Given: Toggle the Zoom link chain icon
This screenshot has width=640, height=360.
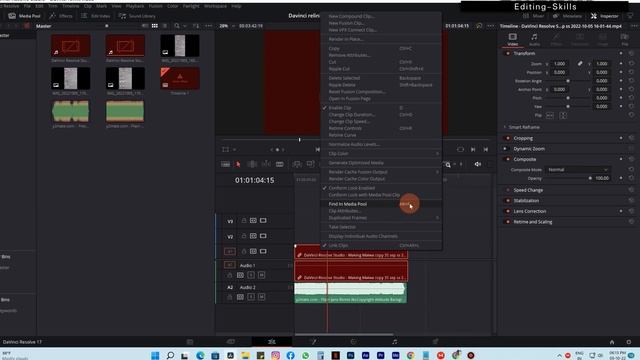Looking at the screenshot, I should 580,64.
